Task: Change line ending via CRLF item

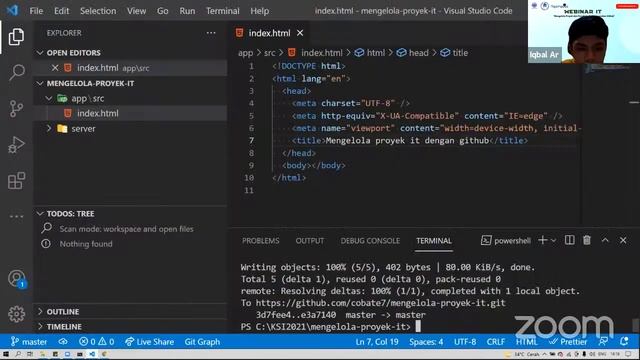Action: [x=496, y=342]
